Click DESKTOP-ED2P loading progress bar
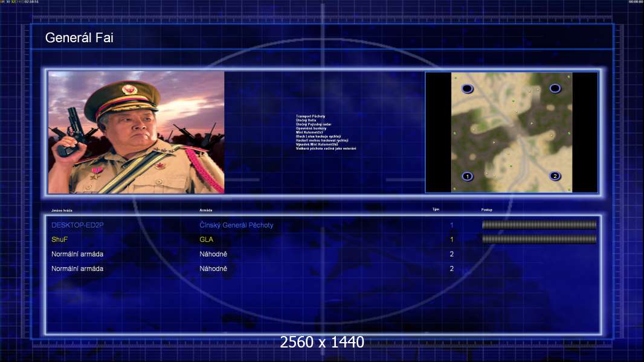Screen dimensions: 644x362 [539, 224]
